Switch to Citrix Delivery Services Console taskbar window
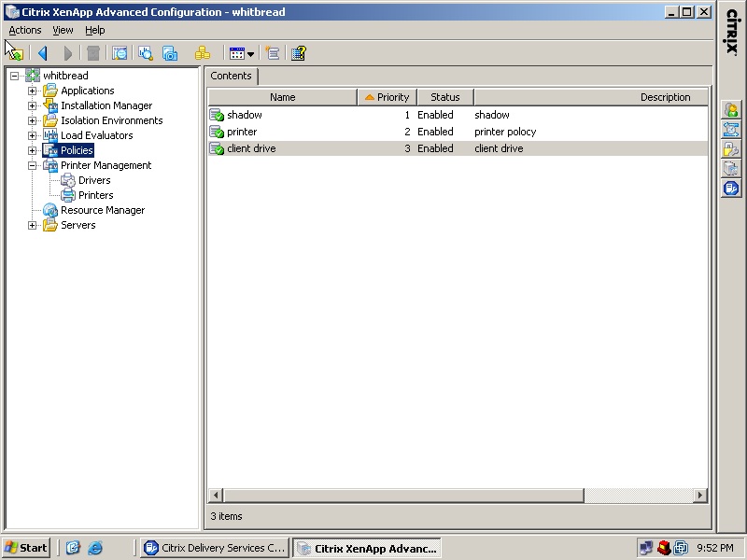Viewport: 747px width, 560px height. (214, 548)
